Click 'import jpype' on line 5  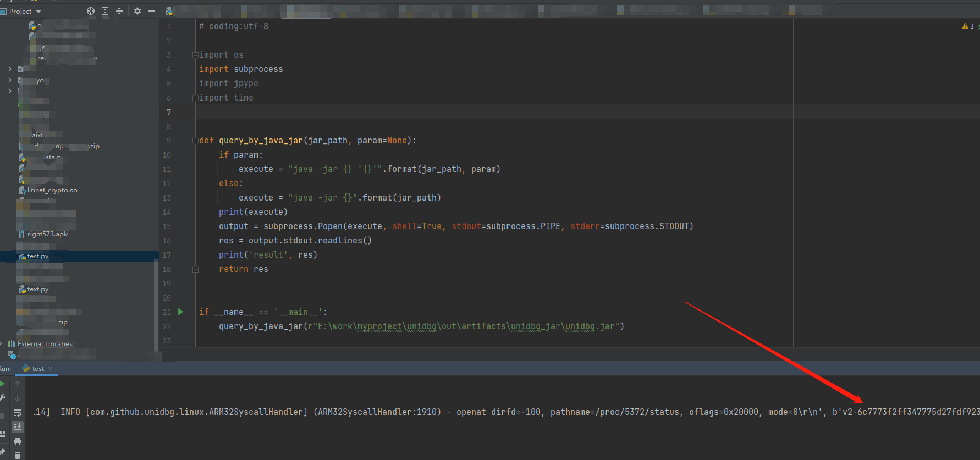pyautogui.click(x=228, y=84)
